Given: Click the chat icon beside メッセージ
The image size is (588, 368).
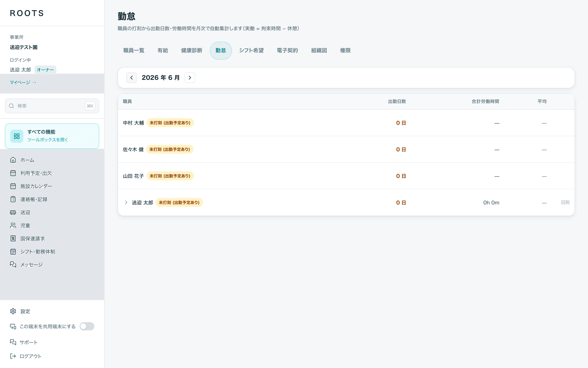Looking at the screenshot, I should [13, 265].
